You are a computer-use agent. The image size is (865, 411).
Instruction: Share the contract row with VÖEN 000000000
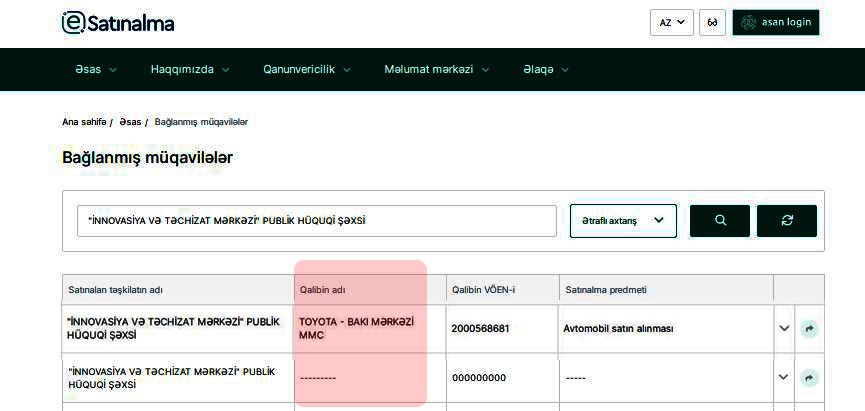[x=809, y=377]
